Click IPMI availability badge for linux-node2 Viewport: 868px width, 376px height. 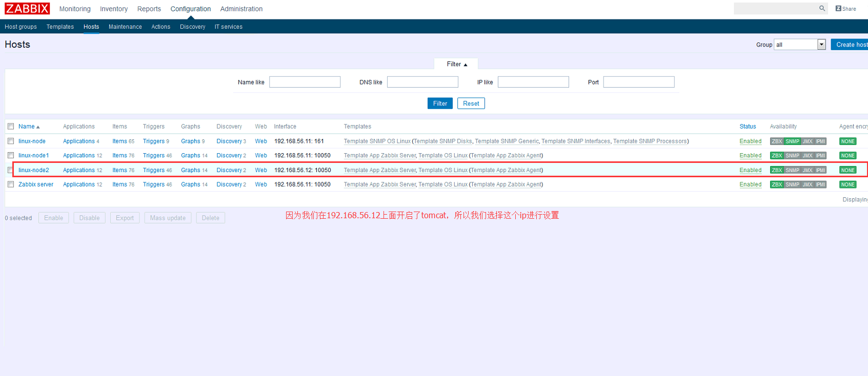[820, 170]
